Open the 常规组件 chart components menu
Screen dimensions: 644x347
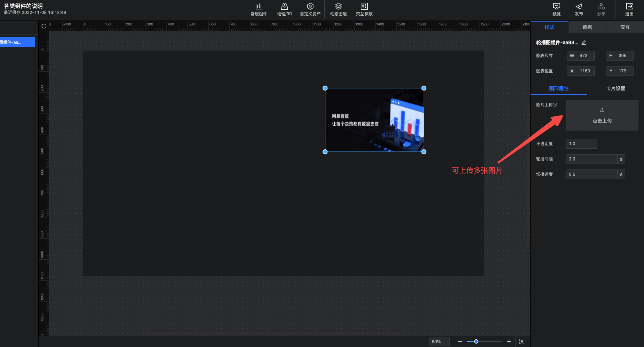[259, 9]
